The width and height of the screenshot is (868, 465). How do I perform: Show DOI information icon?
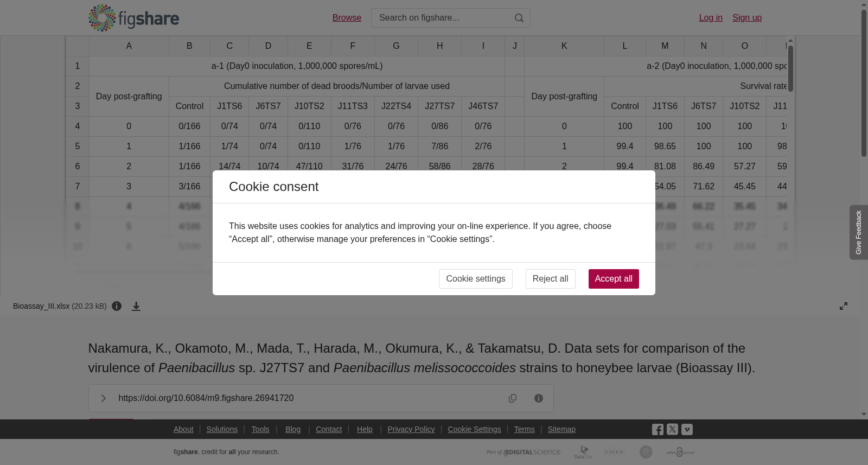click(539, 398)
